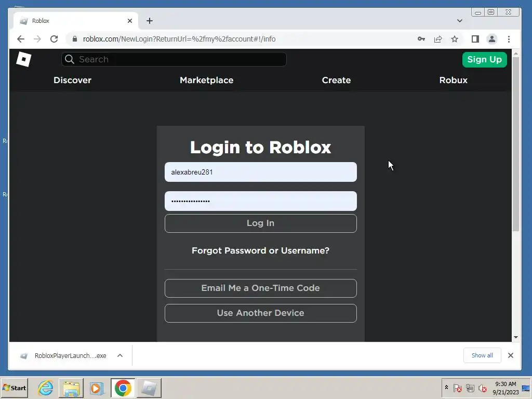Expand RobloxPlayerLauncher download options arrow
Screen dimensions: 532x399
point(120,355)
